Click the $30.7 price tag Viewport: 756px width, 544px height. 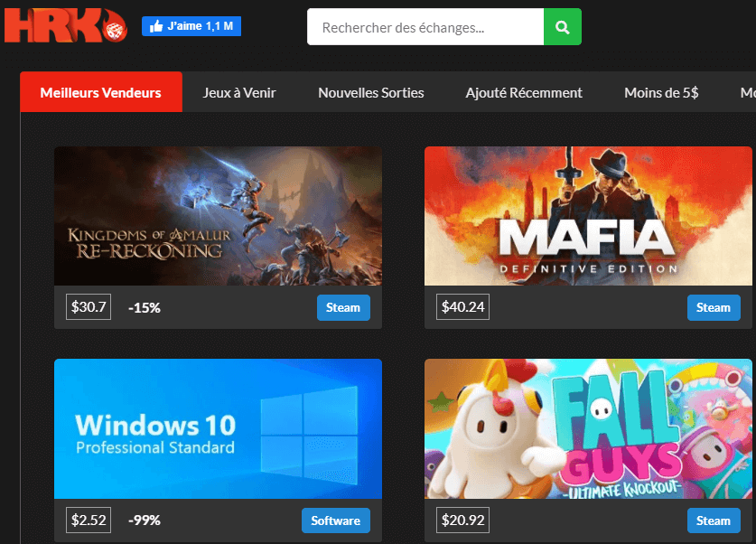[89, 306]
